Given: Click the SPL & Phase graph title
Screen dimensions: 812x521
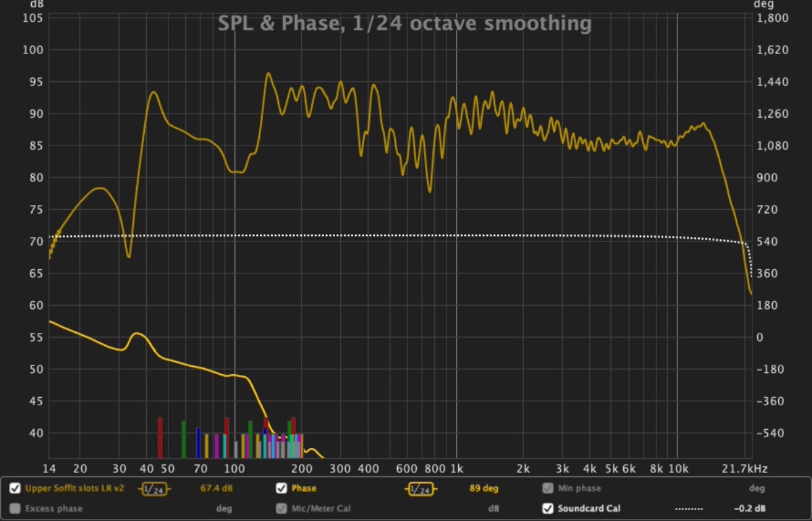Looking at the screenshot, I should click(405, 24).
